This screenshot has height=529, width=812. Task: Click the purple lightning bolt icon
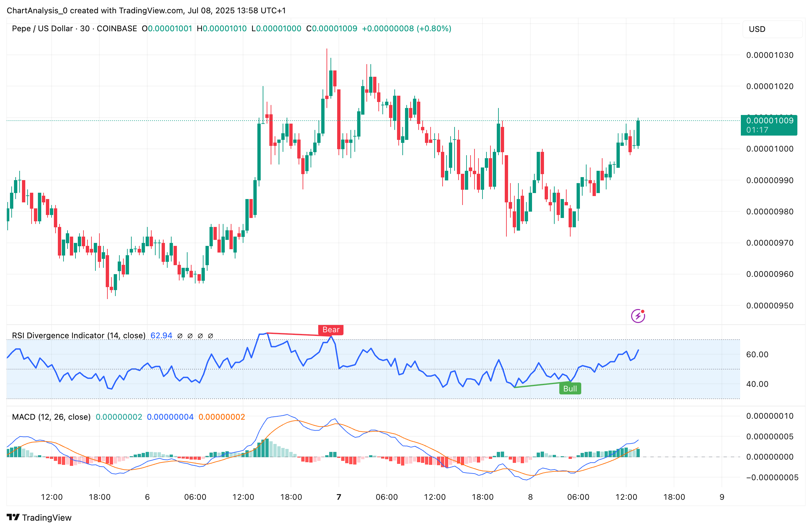point(638,316)
